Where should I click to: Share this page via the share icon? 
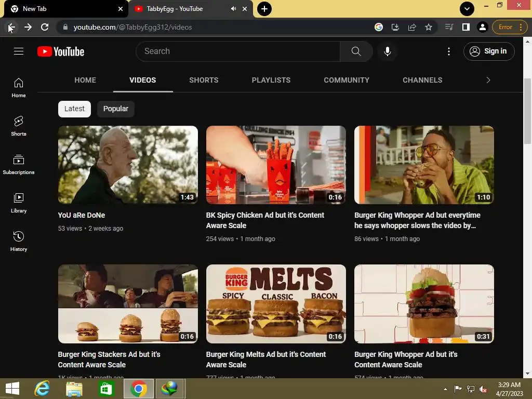click(412, 27)
